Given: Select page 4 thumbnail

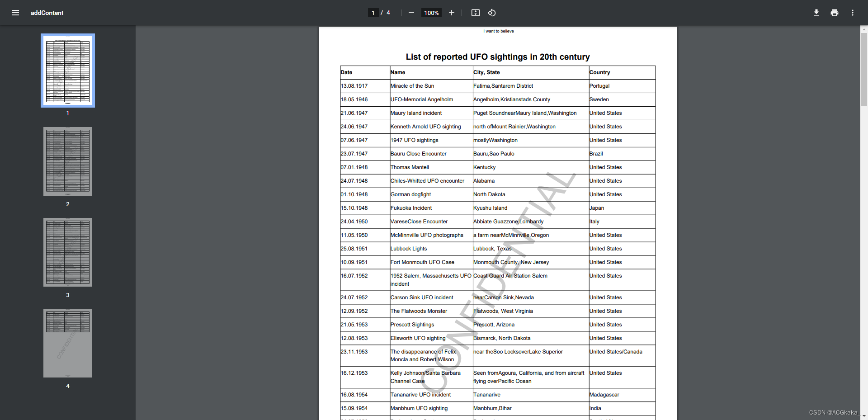Looking at the screenshot, I should (68, 343).
